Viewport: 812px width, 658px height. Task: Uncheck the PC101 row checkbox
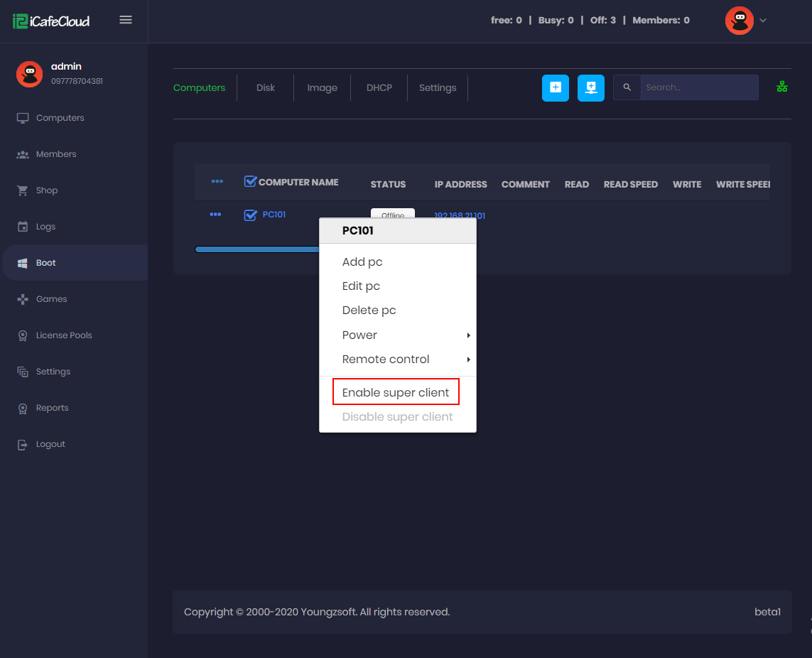pyautogui.click(x=250, y=215)
